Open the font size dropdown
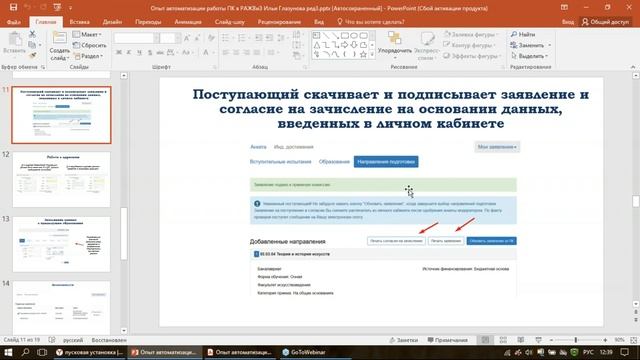The height and width of the screenshot is (360, 640). (x=178, y=38)
